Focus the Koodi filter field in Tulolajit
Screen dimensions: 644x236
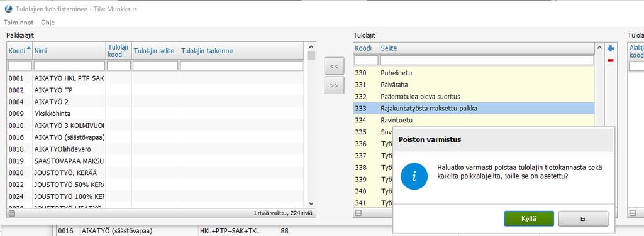(x=366, y=60)
